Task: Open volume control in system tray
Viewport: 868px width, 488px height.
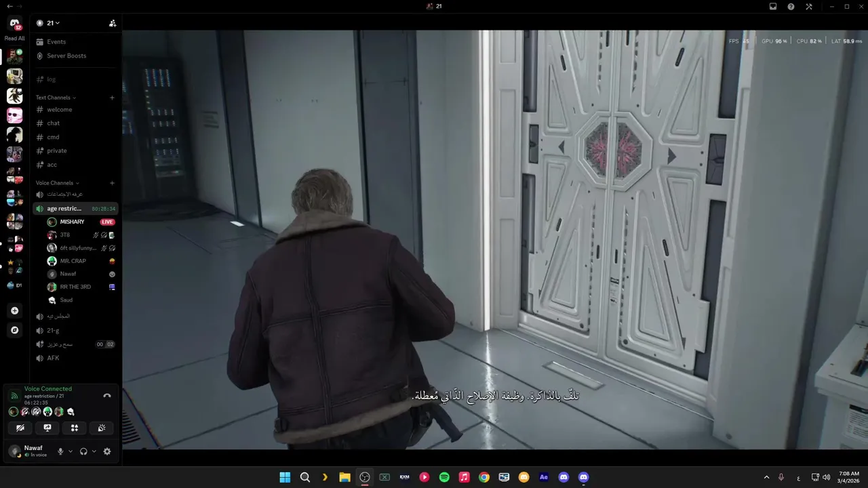Action: [x=826, y=477]
